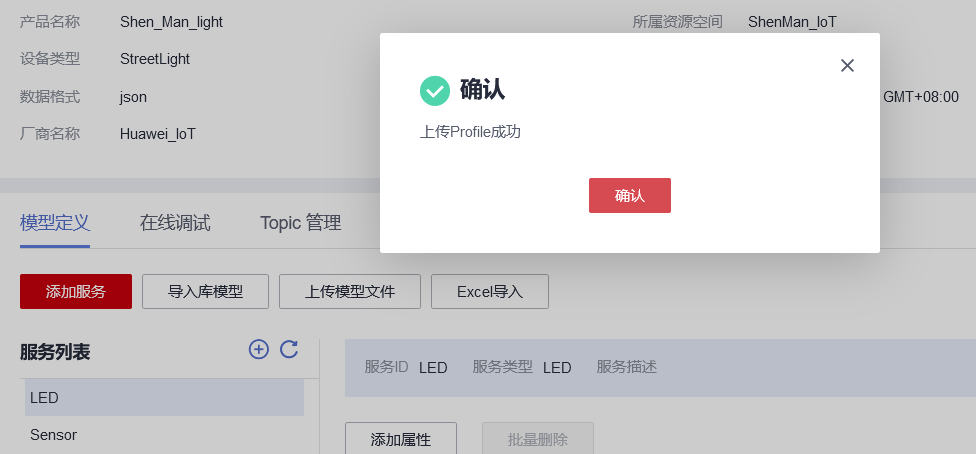Select the Sensor service in the list

pyautogui.click(x=54, y=435)
